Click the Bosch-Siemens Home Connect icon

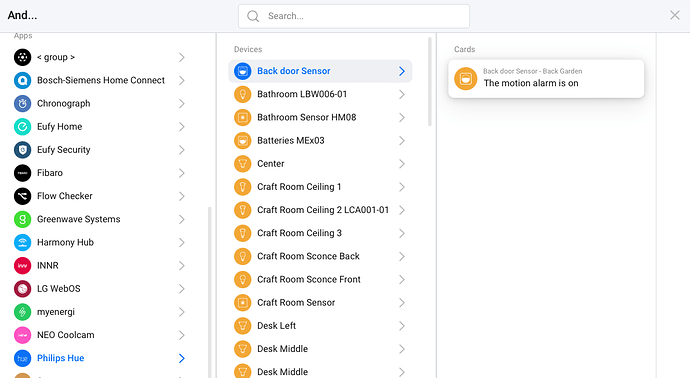22,81
